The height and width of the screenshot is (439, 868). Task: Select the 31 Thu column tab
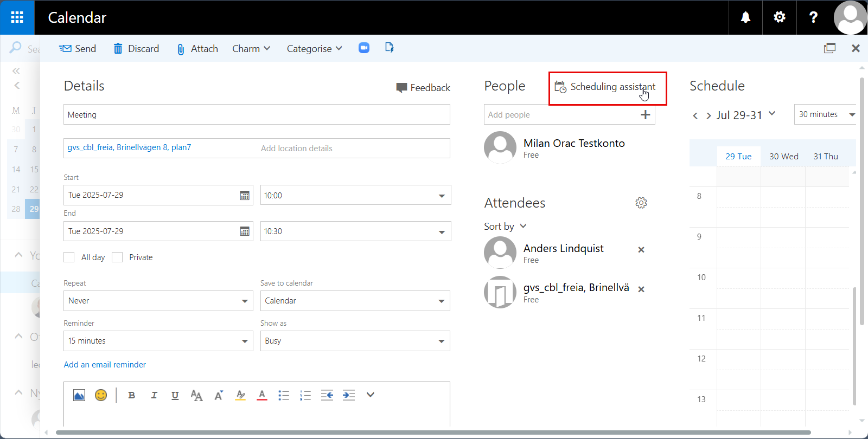tap(826, 156)
